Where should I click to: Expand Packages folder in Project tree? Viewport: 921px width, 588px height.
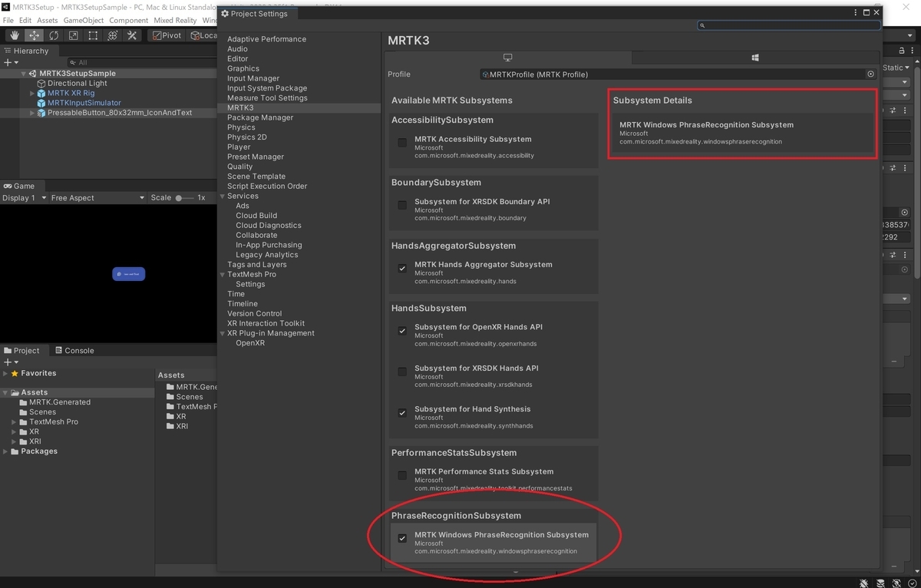click(5, 451)
